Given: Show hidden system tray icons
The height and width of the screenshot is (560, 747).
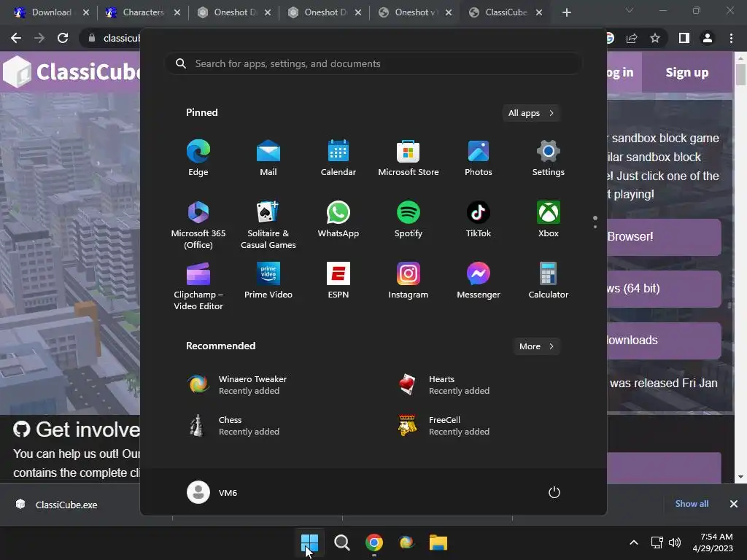Looking at the screenshot, I should (634, 542).
